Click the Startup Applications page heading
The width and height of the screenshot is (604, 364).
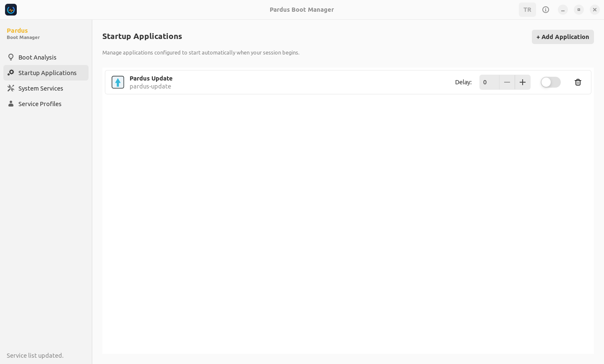coord(142,36)
